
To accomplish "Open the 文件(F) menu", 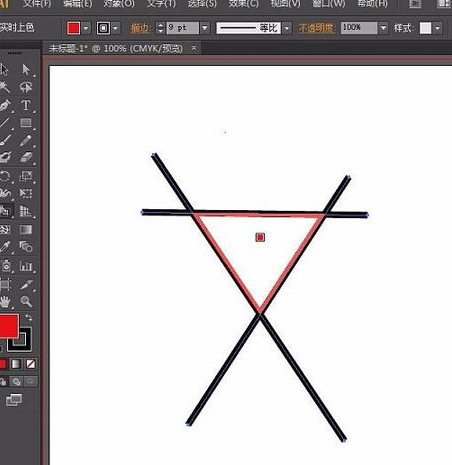I will tap(37, 4).
